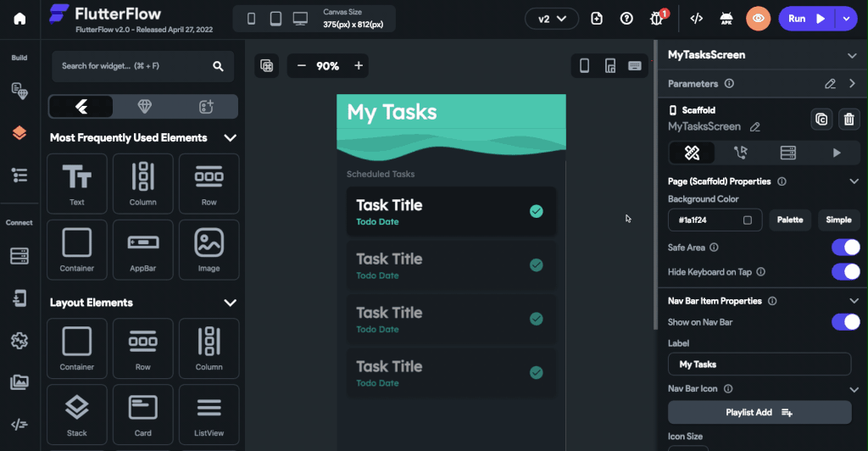Click the Safe Area info icon
This screenshot has width=868, height=451.
[x=714, y=248]
